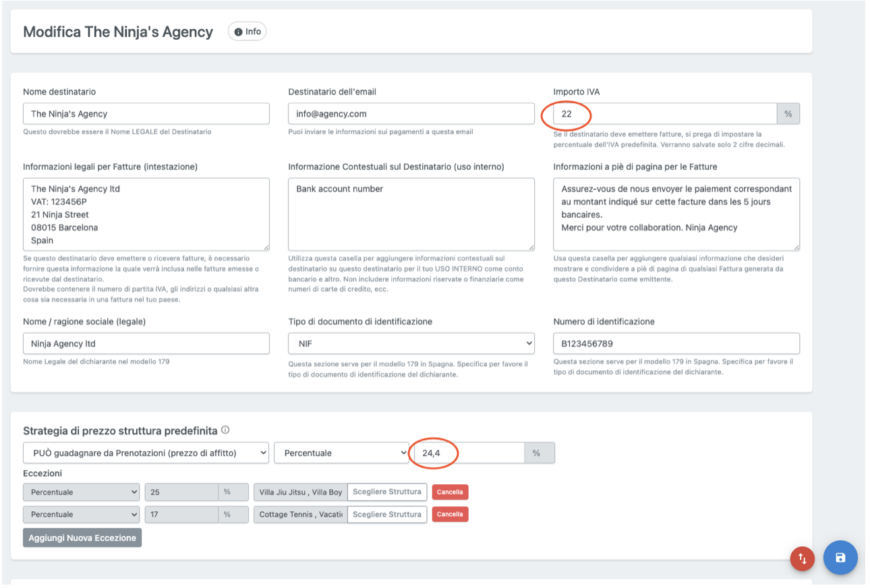Open the Tipo di documento NIF dropdown
Viewport: 870px width, 588px height.
click(411, 344)
